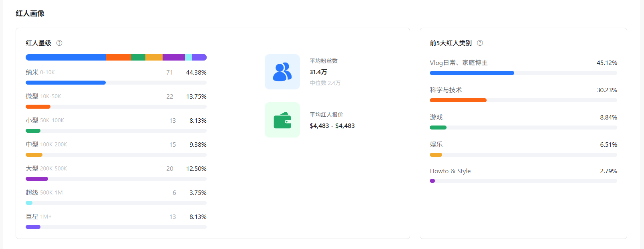Click the 中型 100K-200K tier label
This screenshot has width=644, height=249.
[46, 144]
